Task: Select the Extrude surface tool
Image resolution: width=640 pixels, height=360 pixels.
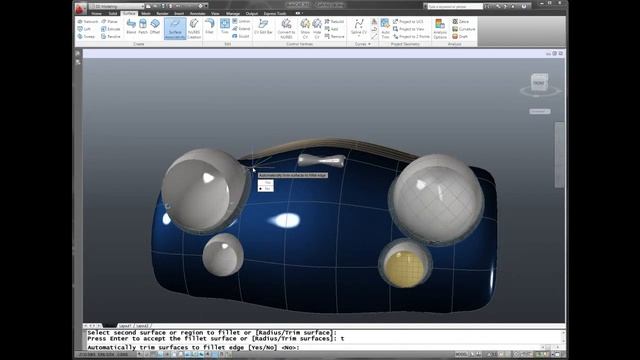Action: (x=111, y=29)
